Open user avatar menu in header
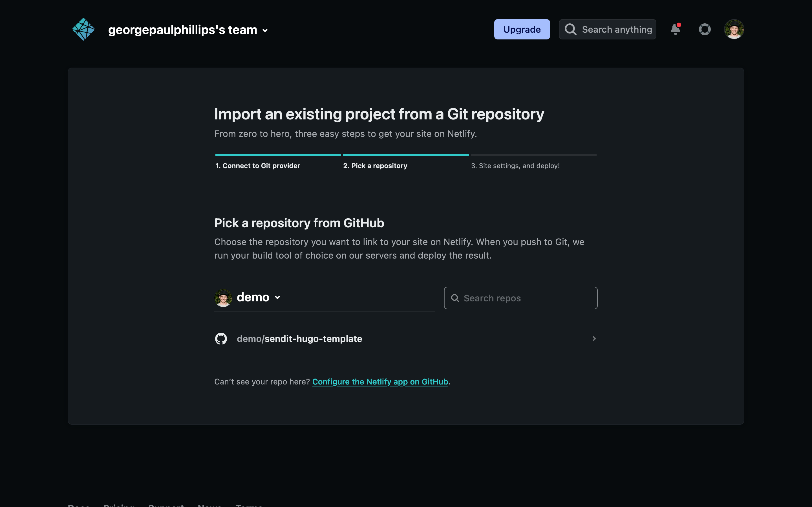This screenshot has height=507, width=812. pos(734,30)
